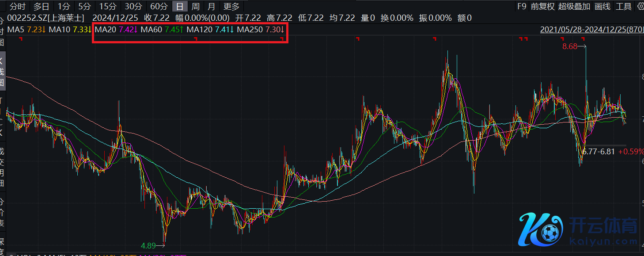Image resolution: width=644 pixels, height=256 pixels.
Task: Select the 分时 intraday tab
Action: [17, 6]
